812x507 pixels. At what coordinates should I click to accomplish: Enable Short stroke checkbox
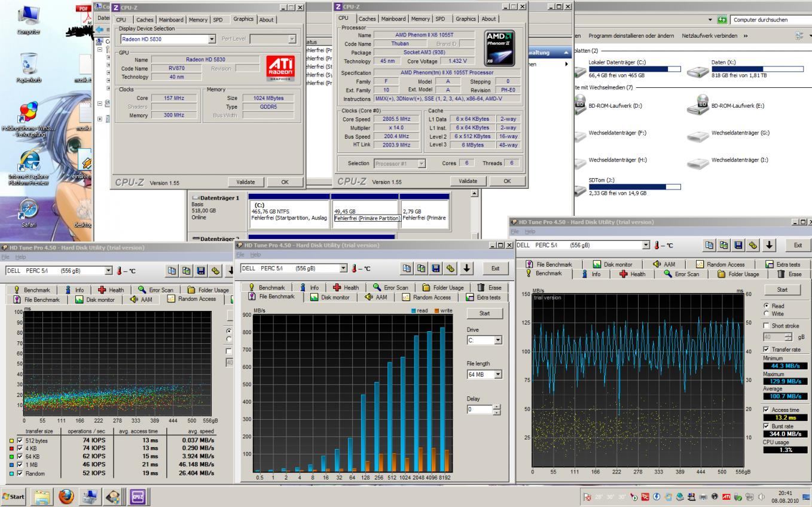[x=767, y=326]
